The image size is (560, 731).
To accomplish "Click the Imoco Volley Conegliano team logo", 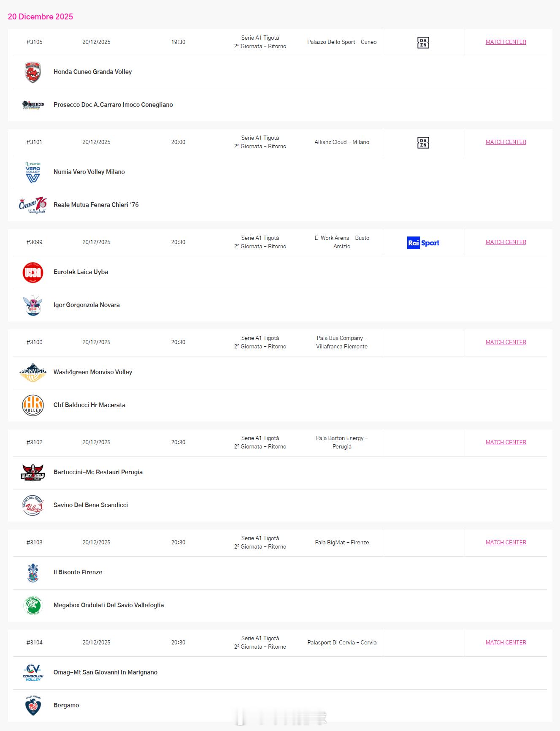I will [33, 105].
